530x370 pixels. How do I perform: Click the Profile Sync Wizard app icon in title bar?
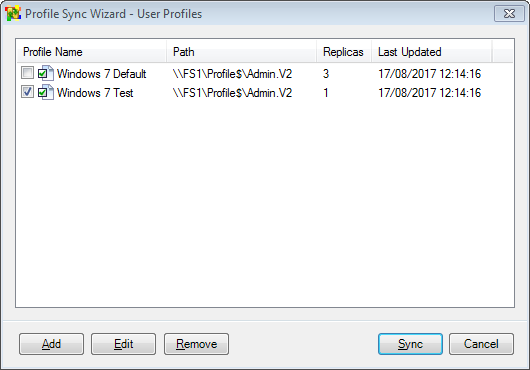pyautogui.click(x=13, y=14)
